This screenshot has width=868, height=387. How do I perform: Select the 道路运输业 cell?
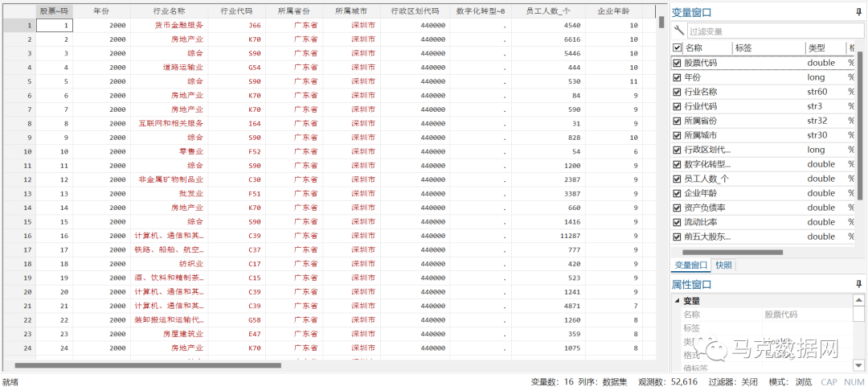click(x=170, y=68)
